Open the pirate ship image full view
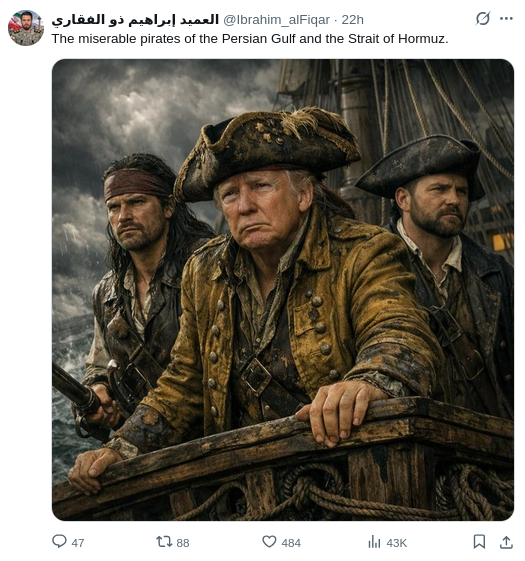 [283, 289]
